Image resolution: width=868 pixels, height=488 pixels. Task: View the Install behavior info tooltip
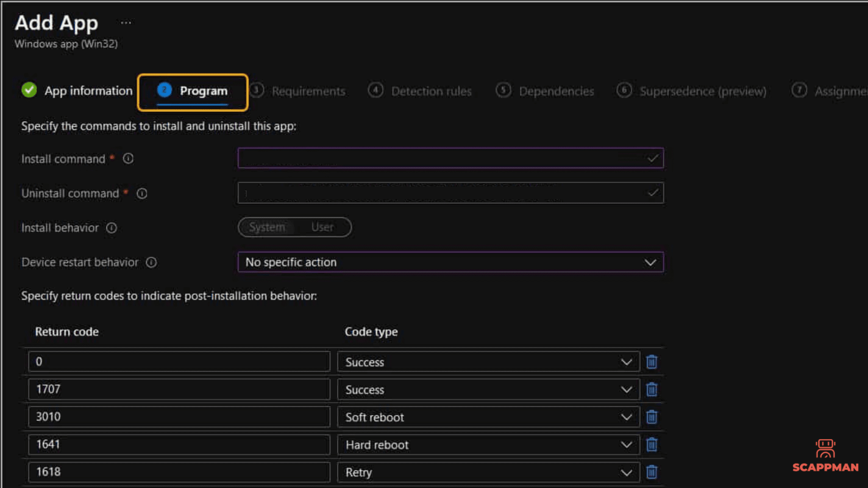point(111,228)
